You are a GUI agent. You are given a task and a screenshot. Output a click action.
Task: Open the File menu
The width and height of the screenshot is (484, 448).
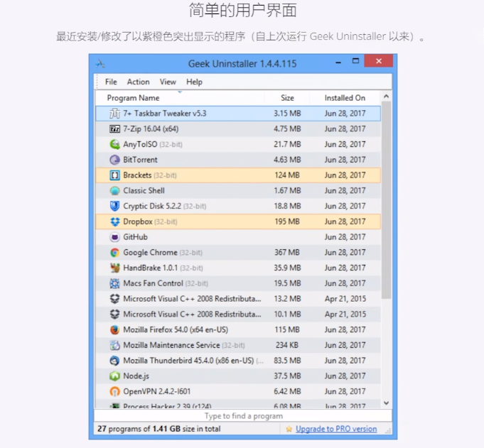111,82
